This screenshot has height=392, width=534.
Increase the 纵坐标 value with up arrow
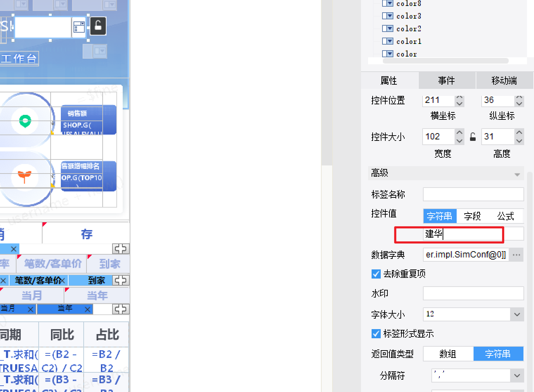click(519, 98)
